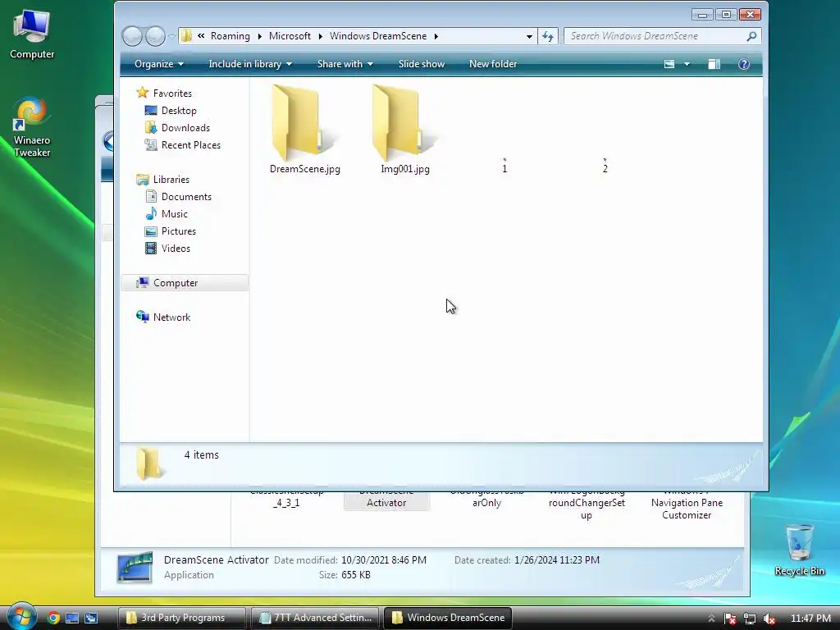Open Recent Places in navigation pane
This screenshot has height=630, width=840.
click(x=190, y=144)
